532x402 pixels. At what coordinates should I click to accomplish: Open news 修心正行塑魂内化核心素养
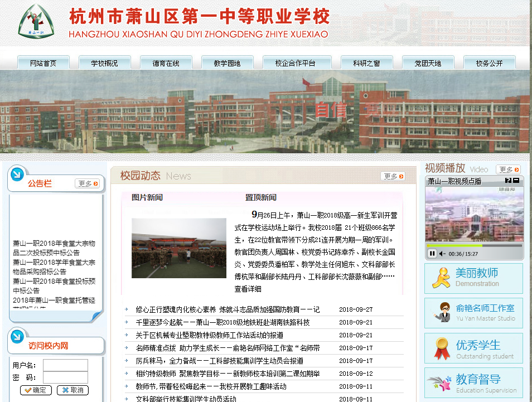tap(228, 309)
